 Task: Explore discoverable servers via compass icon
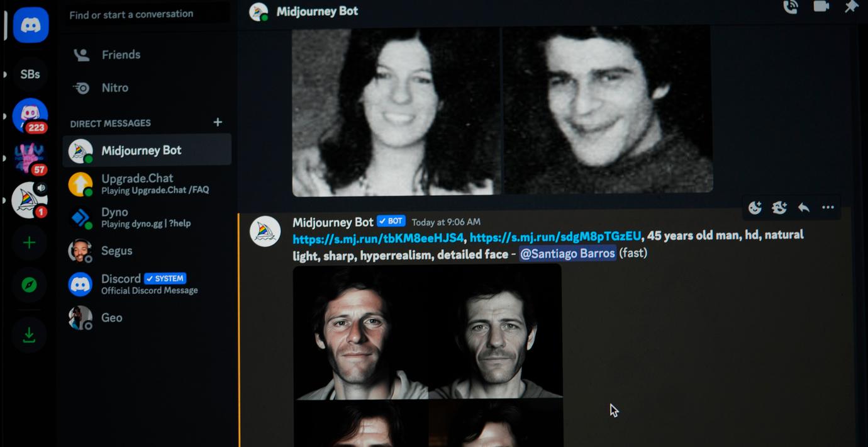[x=29, y=285]
